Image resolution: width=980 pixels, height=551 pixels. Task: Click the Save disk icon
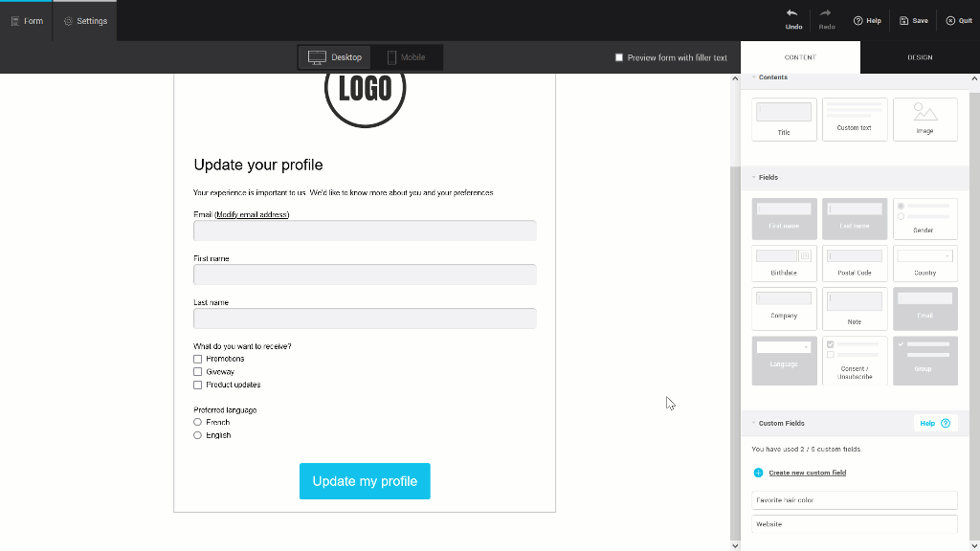tap(904, 20)
